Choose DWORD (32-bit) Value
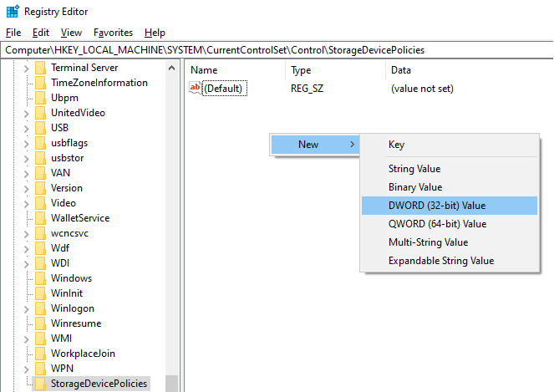The width and height of the screenshot is (554, 392). point(437,206)
